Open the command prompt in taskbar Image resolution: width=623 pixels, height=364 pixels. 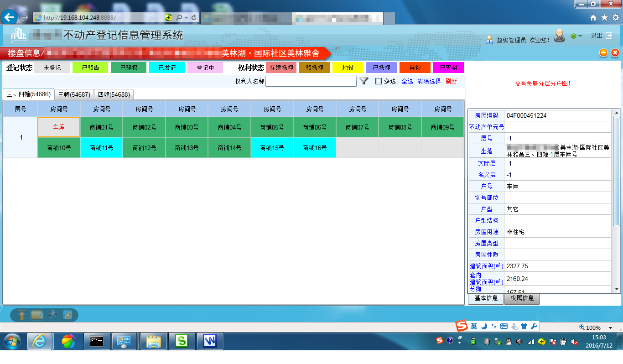pyautogui.click(x=97, y=341)
